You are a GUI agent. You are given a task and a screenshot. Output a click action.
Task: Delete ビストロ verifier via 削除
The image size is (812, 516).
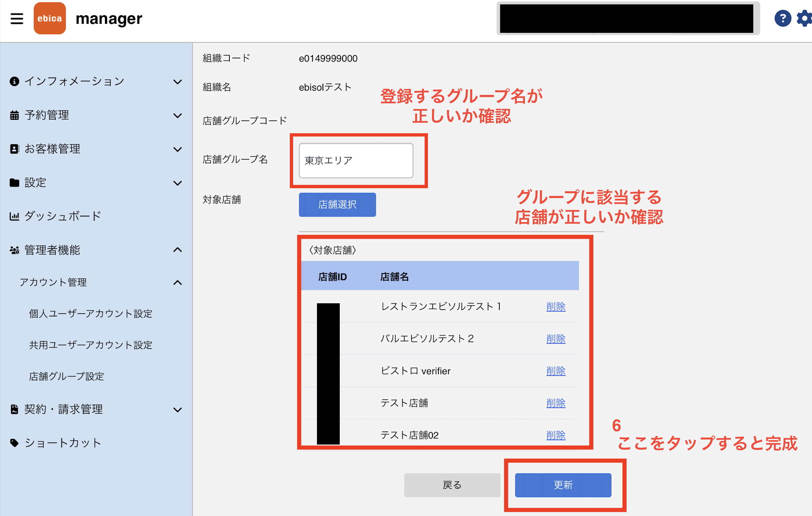click(556, 371)
